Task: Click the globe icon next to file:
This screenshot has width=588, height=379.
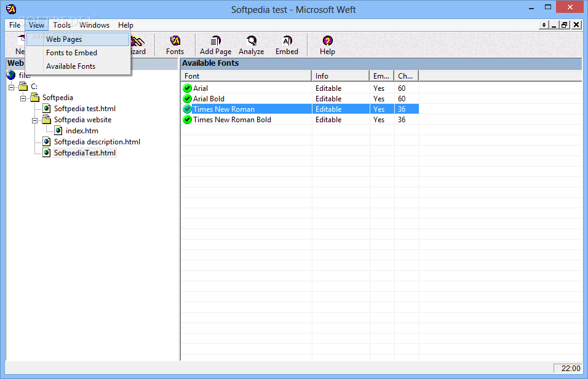Action: tap(11, 76)
